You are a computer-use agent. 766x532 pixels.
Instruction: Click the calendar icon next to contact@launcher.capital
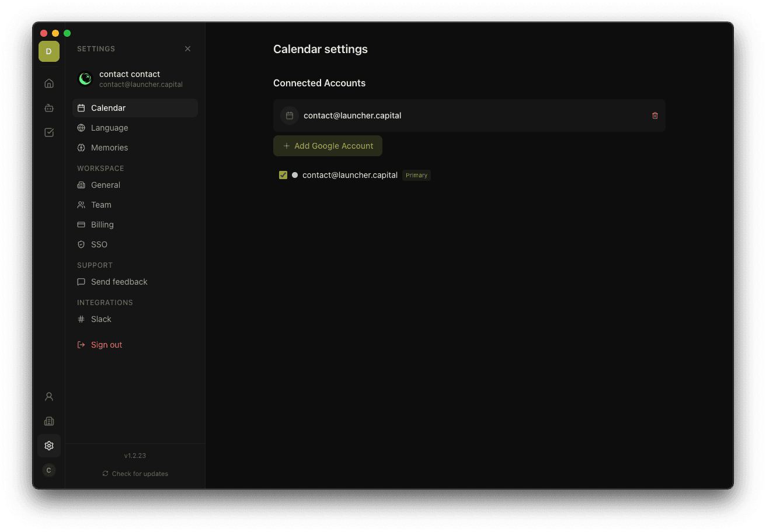tap(290, 116)
